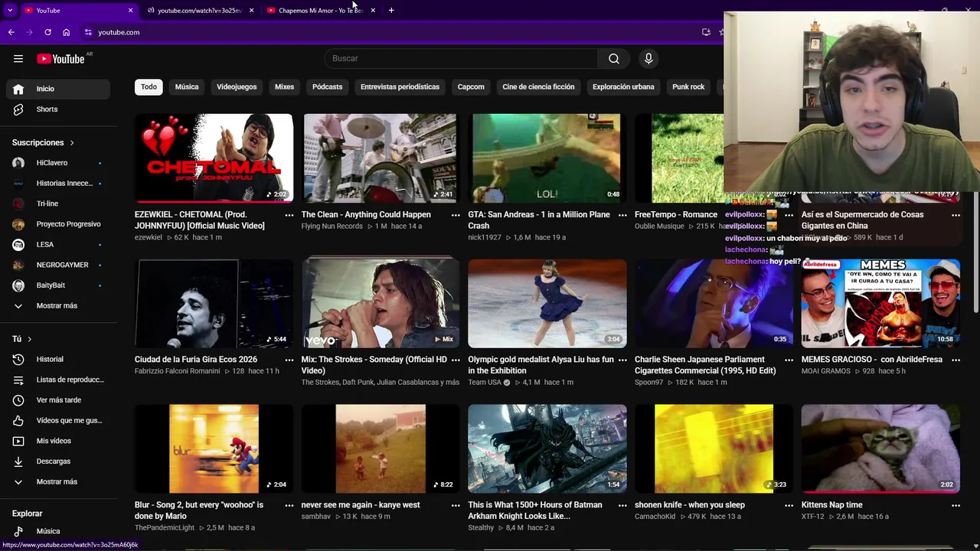This screenshot has width=980, height=551.
Task: Expand subscriptions with Mostrar más
Action: pos(58,305)
